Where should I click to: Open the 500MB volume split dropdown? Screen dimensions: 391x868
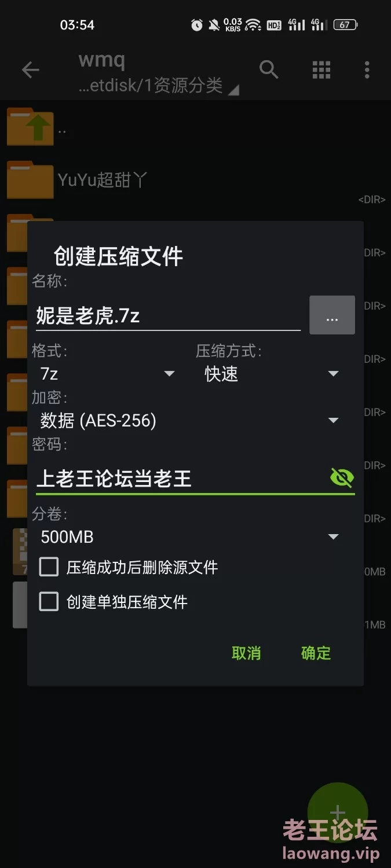click(189, 537)
